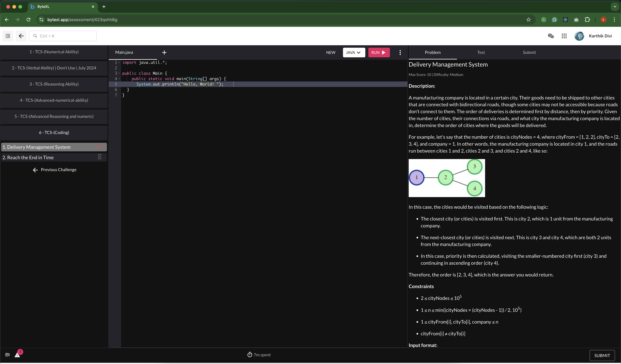Open the editor options three-dot menu
The height and width of the screenshot is (364, 621).
(400, 53)
